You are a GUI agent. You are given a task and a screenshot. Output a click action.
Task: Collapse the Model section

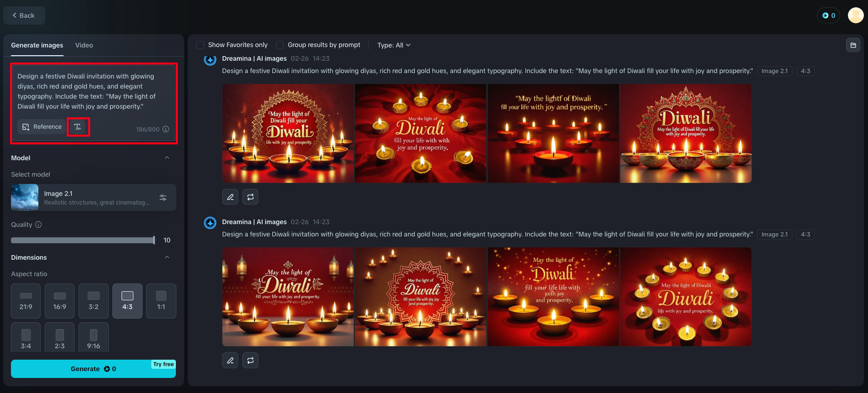pos(167,158)
